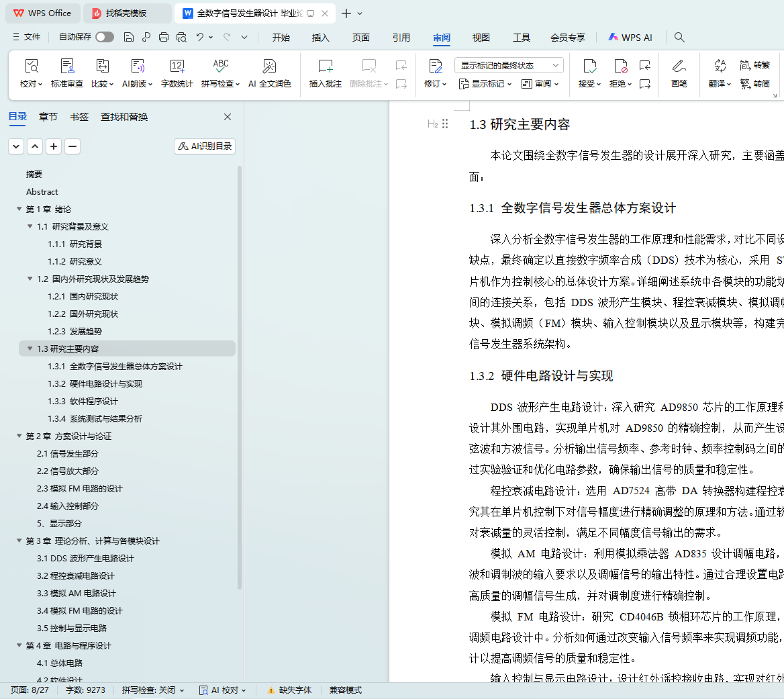Click the 字数统计 word count icon
Screen dimensions: 784x699
(x=177, y=66)
